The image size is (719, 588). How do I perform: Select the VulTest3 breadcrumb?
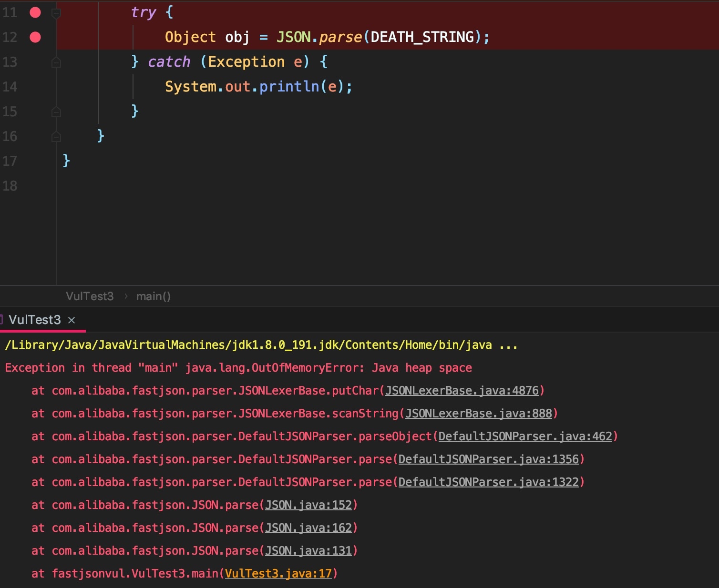(x=90, y=296)
